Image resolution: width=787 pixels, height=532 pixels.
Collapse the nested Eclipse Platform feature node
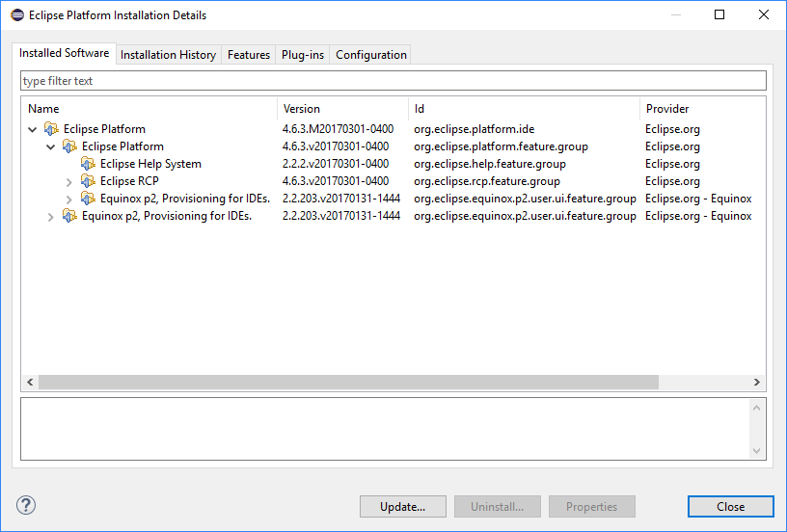(51, 146)
